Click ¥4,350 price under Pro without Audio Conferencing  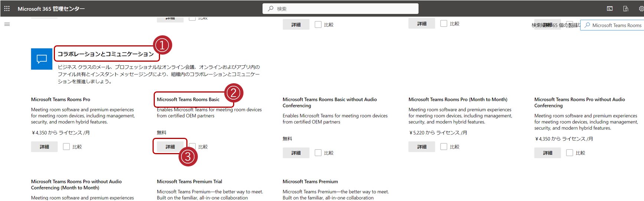coord(564,139)
